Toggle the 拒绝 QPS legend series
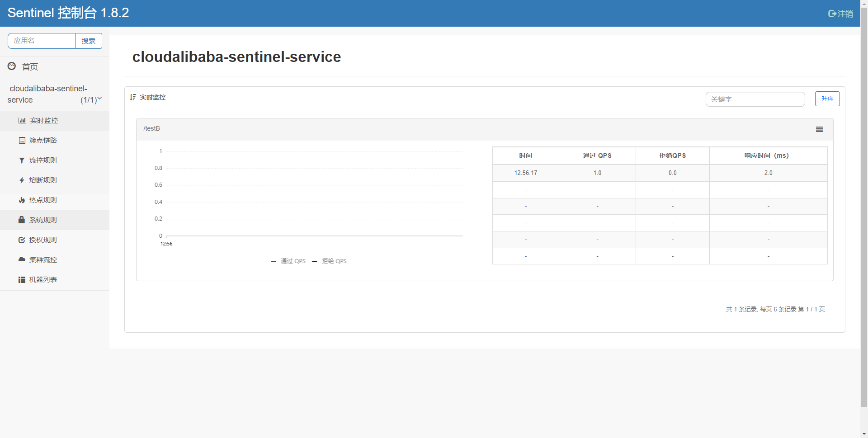The image size is (868, 438). (x=329, y=261)
